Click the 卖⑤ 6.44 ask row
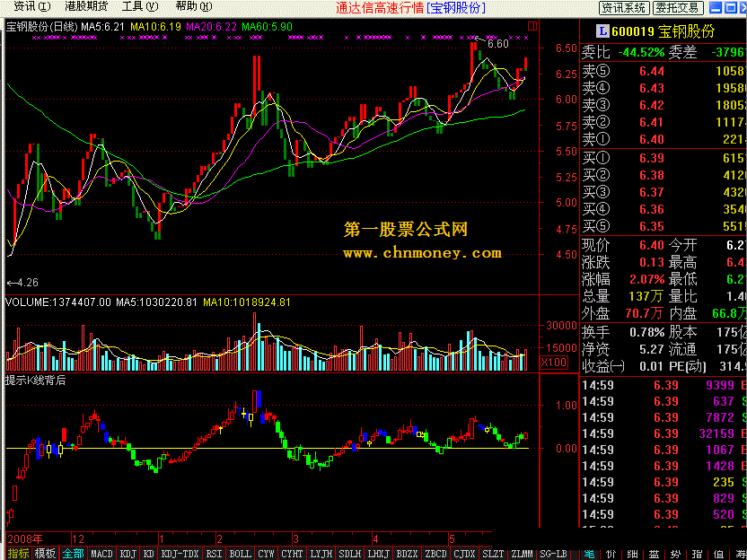The image size is (747, 560). (x=664, y=72)
